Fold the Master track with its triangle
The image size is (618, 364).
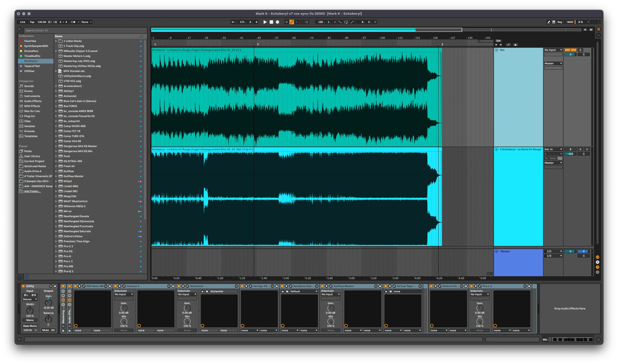[x=496, y=251]
